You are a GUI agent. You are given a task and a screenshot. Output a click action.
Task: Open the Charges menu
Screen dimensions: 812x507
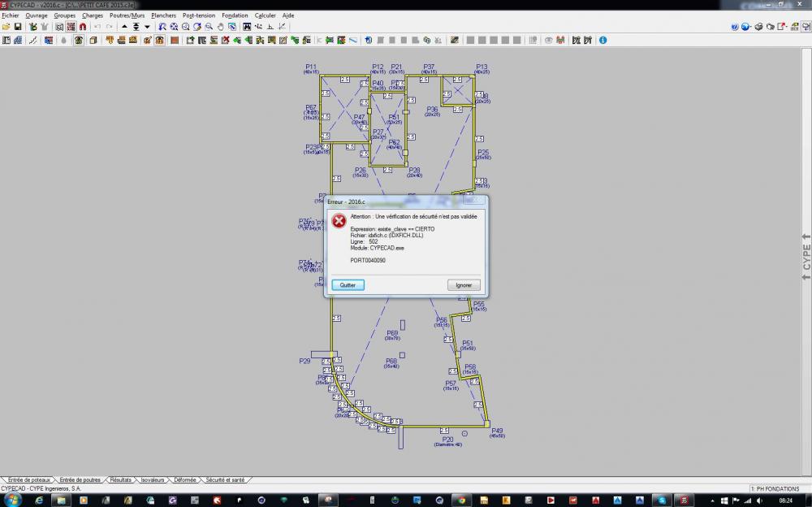(x=93, y=15)
